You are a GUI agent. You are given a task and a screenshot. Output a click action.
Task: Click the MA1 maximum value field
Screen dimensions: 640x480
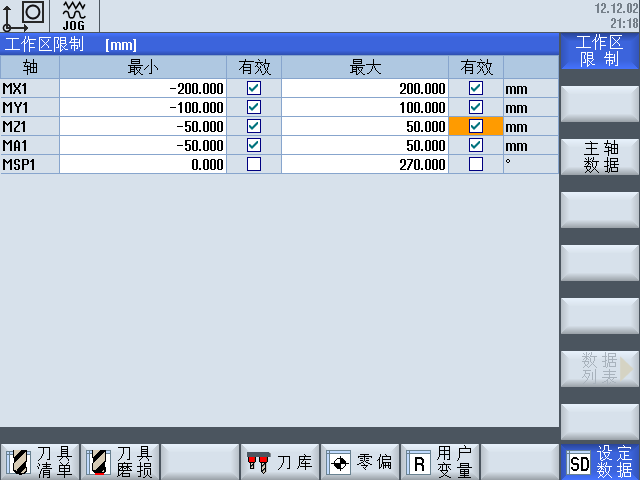[x=365, y=145]
